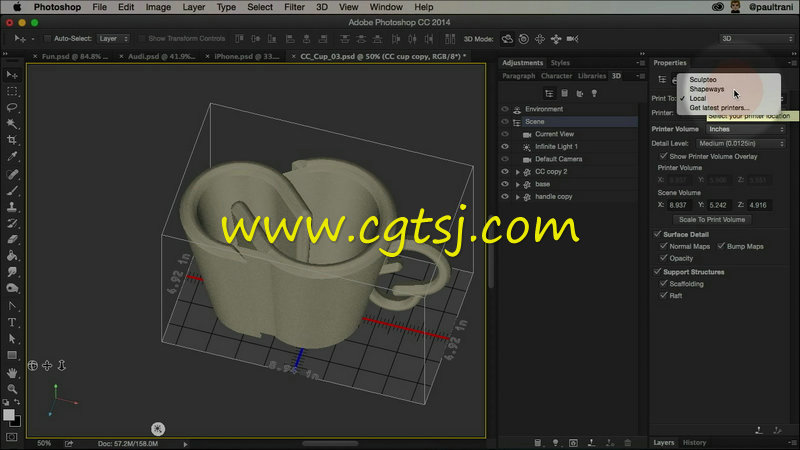Viewport: 800px width, 450px height.
Task: Select the Magic Wand tool
Action: coord(12,123)
